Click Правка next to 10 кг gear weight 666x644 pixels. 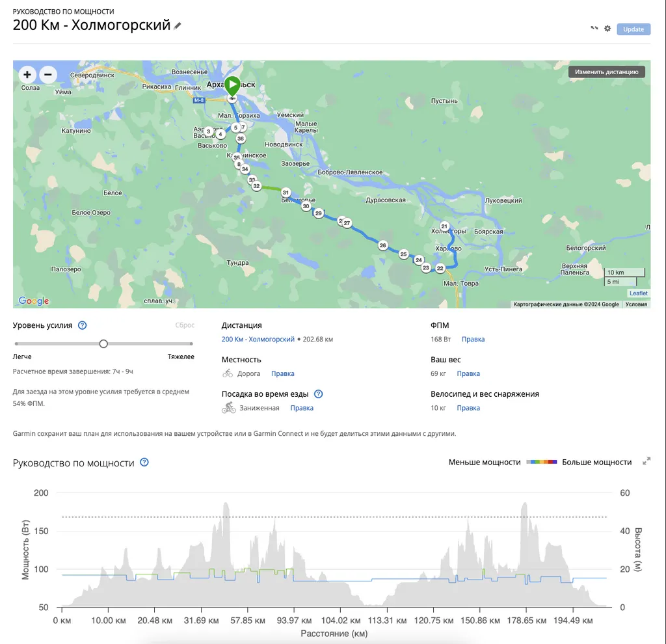468,408
